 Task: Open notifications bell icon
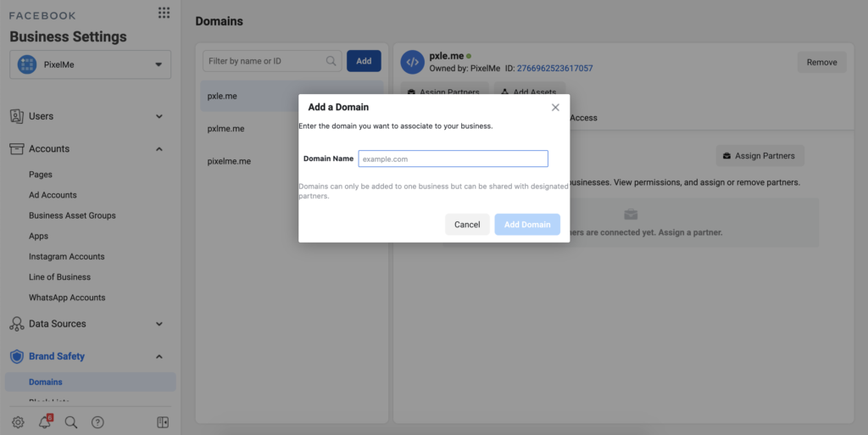coord(45,422)
